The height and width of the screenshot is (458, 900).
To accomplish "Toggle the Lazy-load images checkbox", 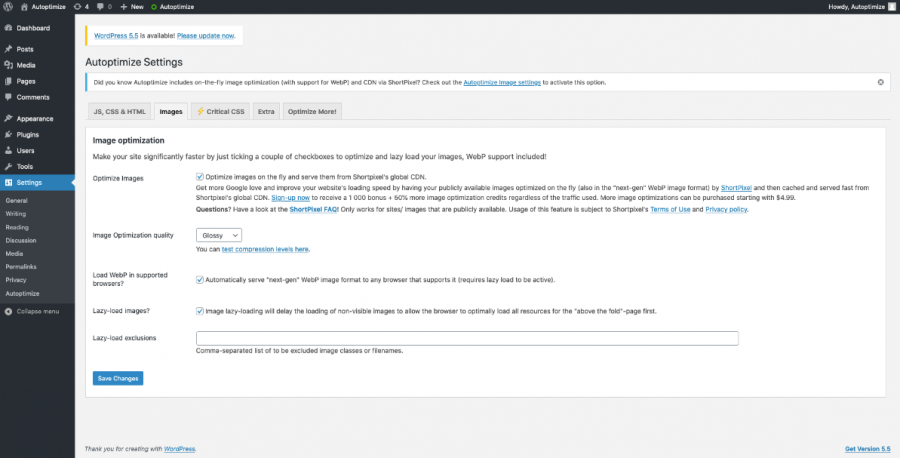I will coord(200,311).
